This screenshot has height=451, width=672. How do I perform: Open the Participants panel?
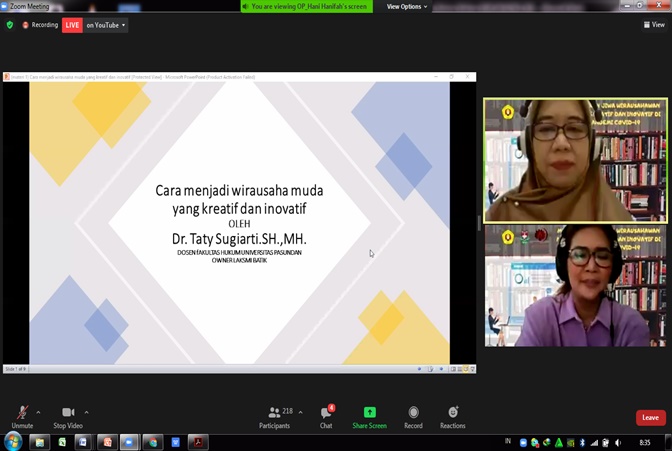click(x=275, y=413)
